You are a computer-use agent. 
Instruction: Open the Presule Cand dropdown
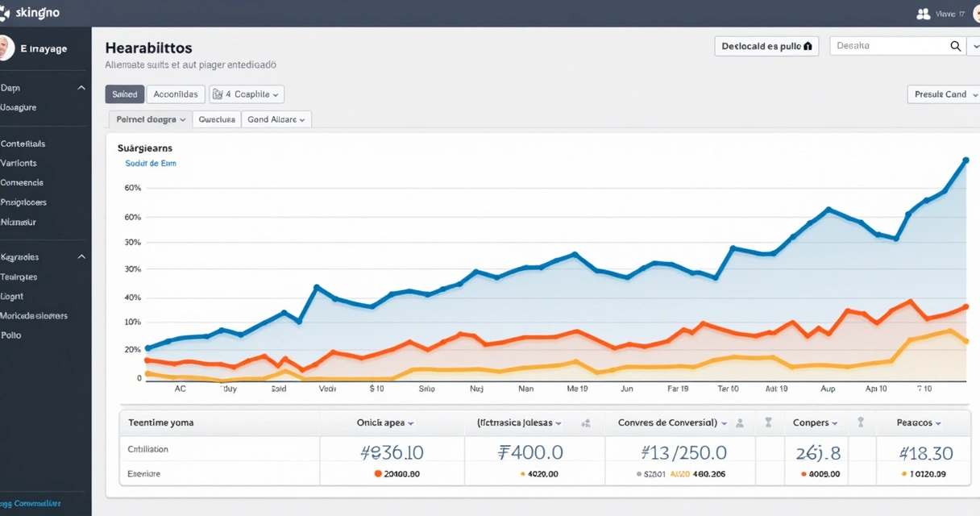[943, 94]
